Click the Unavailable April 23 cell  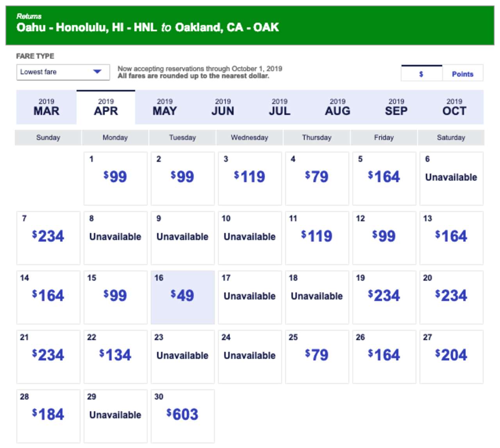[183, 357]
